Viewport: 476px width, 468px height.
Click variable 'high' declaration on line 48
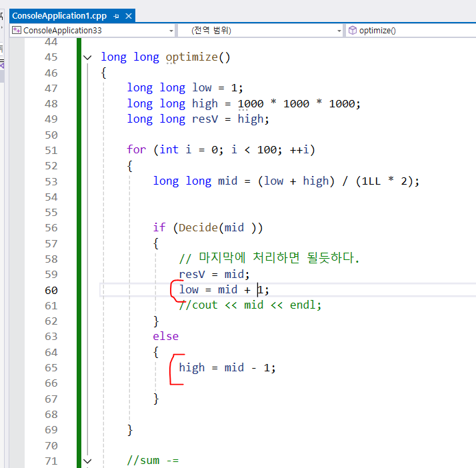205,104
